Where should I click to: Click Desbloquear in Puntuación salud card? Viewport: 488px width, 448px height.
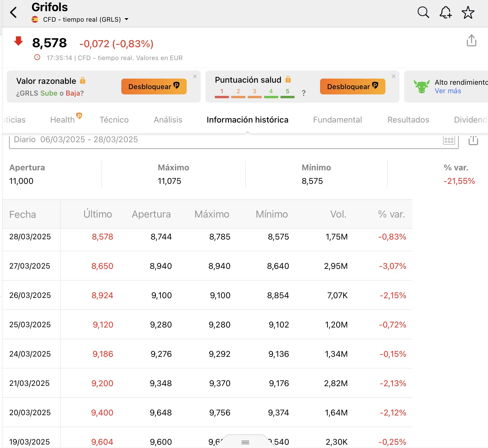point(353,86)
